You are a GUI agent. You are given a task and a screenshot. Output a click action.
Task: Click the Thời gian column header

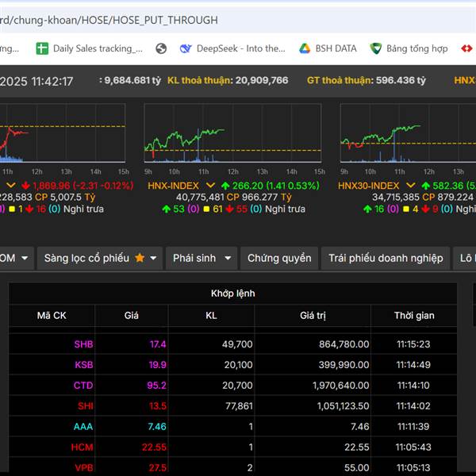[413, 316]
